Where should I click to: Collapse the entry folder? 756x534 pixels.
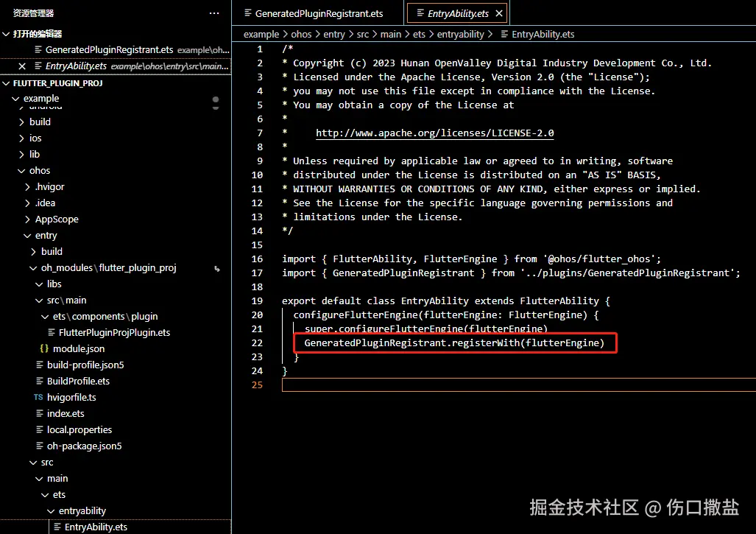click(27, 236)
